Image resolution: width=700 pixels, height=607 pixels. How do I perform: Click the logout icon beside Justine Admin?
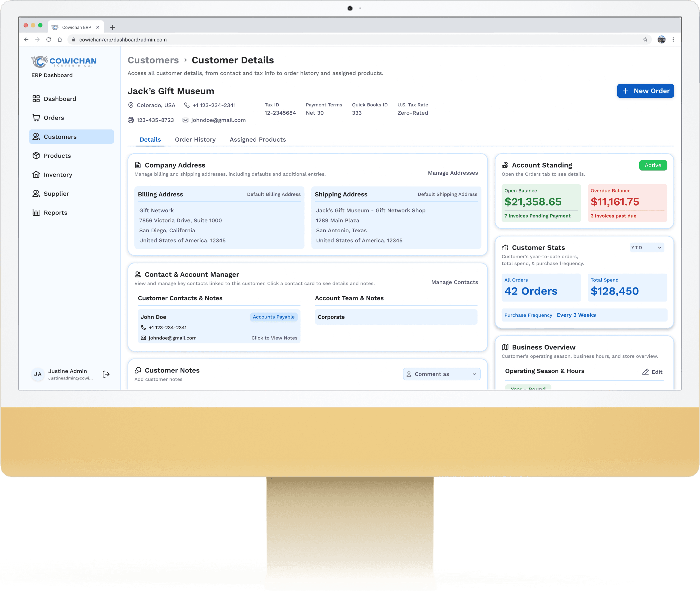[106, 374]
